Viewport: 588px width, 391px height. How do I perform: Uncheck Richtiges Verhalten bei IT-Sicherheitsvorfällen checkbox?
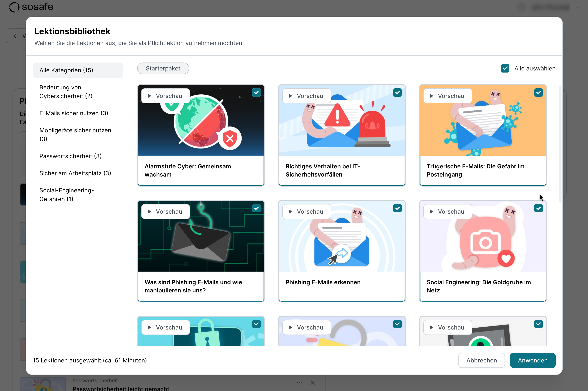pos(397,93)
